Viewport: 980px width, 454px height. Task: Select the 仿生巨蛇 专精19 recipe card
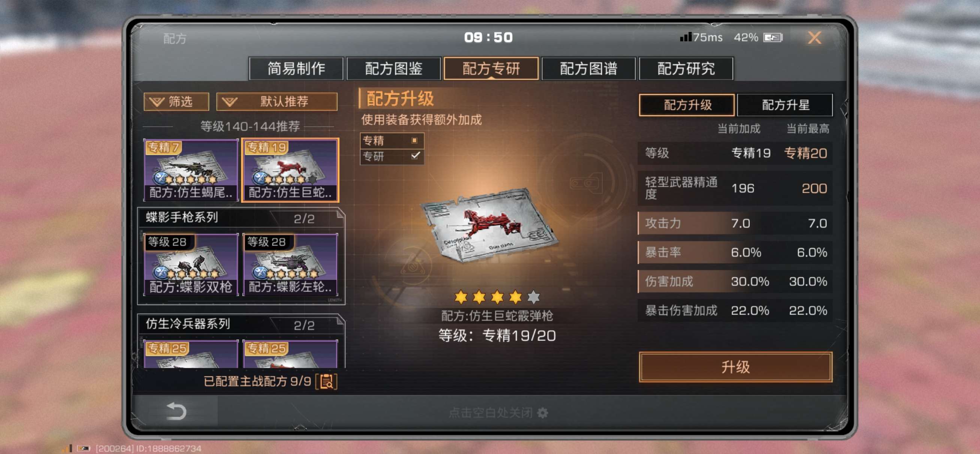point(290,170)
